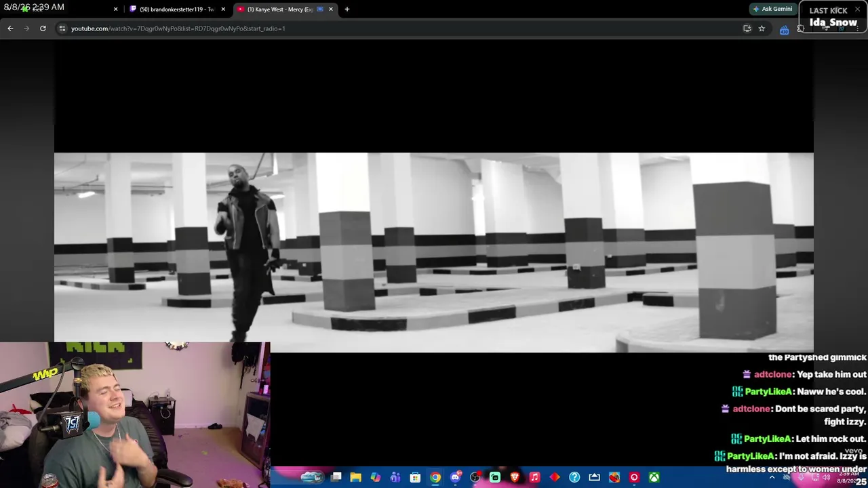Click PartyLikeA's name beside "I'm not afraid"
Image resolution: width=868 pixels, height=488 pixels.
[751, 456]
